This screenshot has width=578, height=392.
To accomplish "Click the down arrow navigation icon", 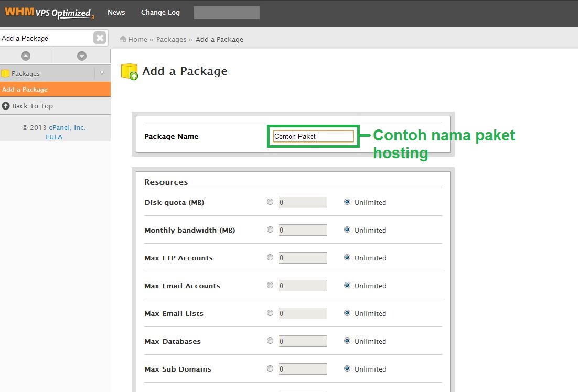I will (81, 56).
